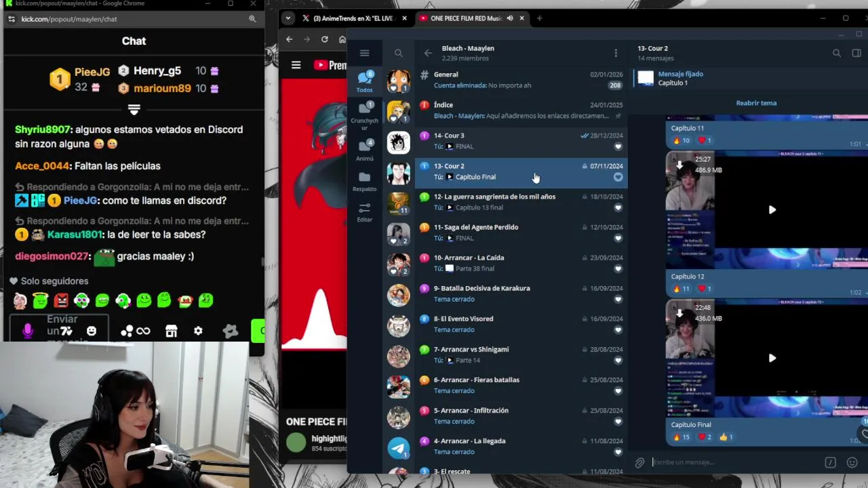Click the attach file paperclip icon
The width and height of the screenshot is (868, 488).
point(639,463)
